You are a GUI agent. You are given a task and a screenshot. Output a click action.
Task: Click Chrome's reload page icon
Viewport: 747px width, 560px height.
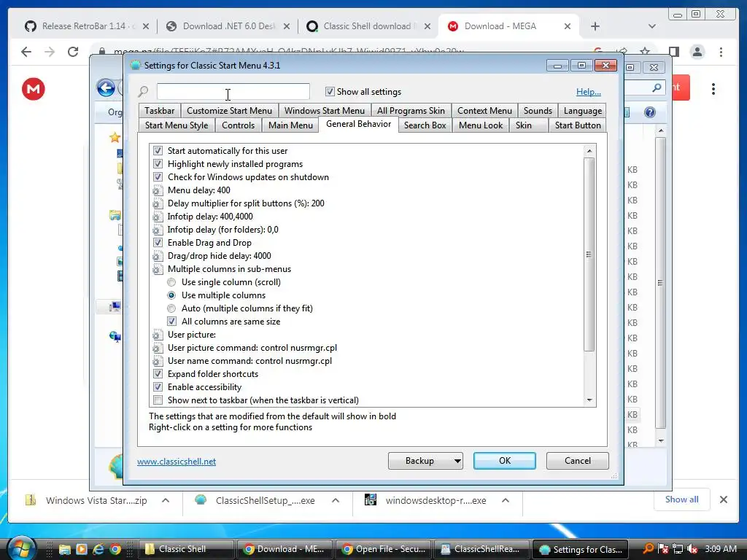pos(73,52)
